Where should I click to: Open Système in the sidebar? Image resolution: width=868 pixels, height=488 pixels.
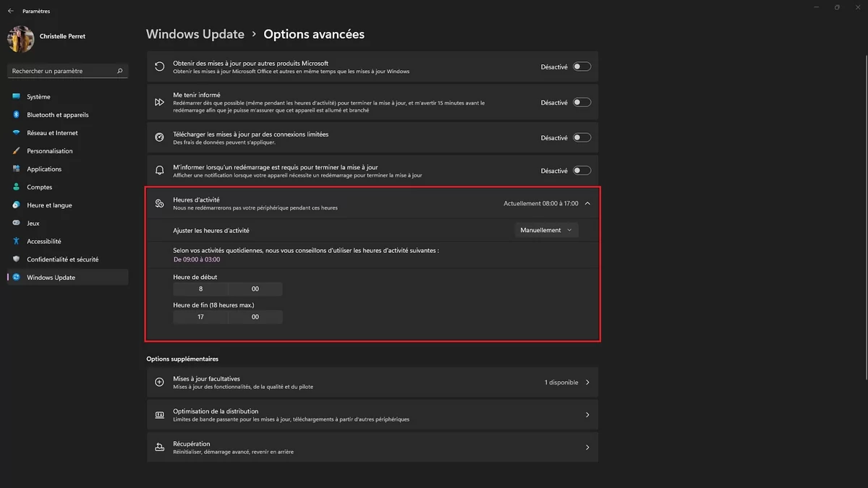click(x=68, y=97)
